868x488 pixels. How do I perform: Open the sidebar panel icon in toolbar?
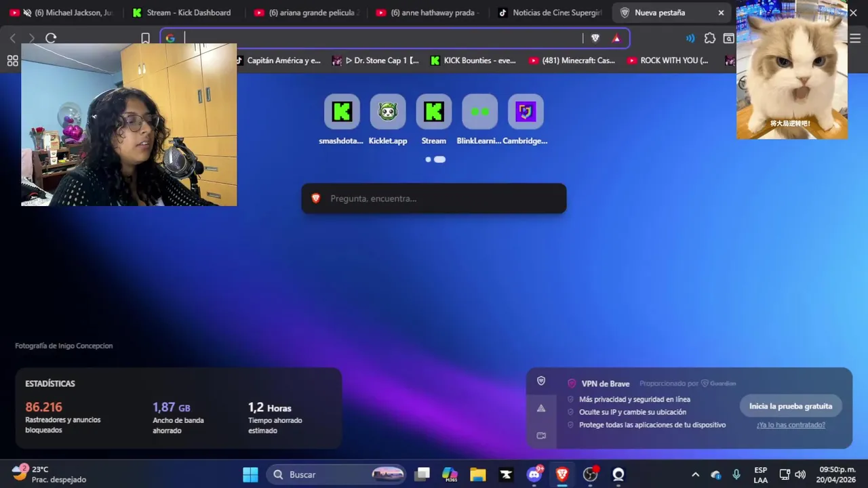tap(728, 39)
